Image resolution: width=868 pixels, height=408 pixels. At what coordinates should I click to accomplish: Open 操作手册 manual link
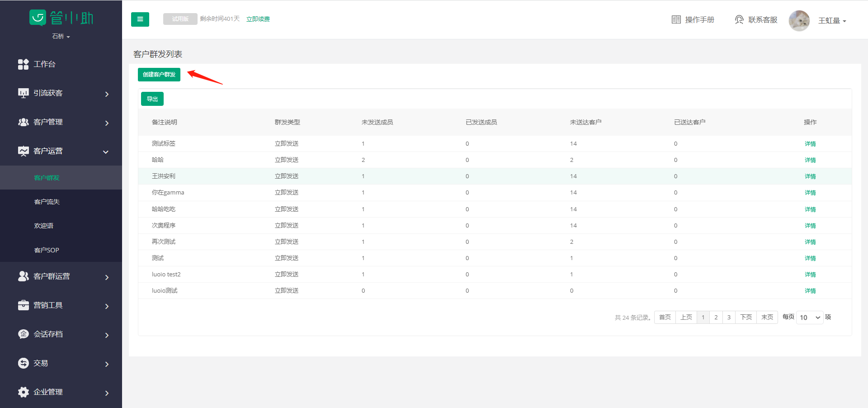[x=699, y=19]
